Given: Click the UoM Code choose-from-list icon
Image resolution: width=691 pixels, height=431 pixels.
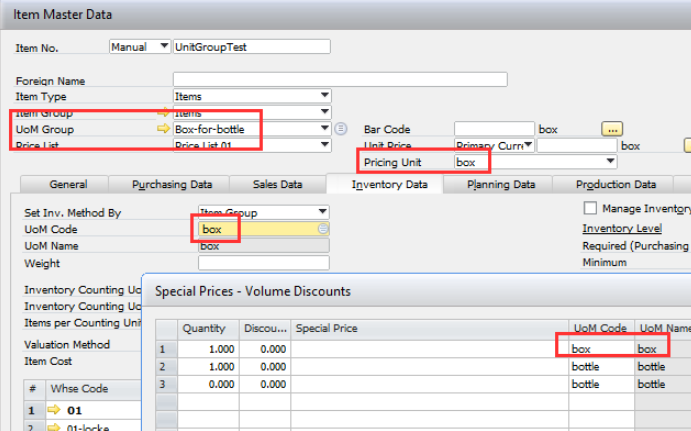Looking at the screenshot, I should (322, 229).
